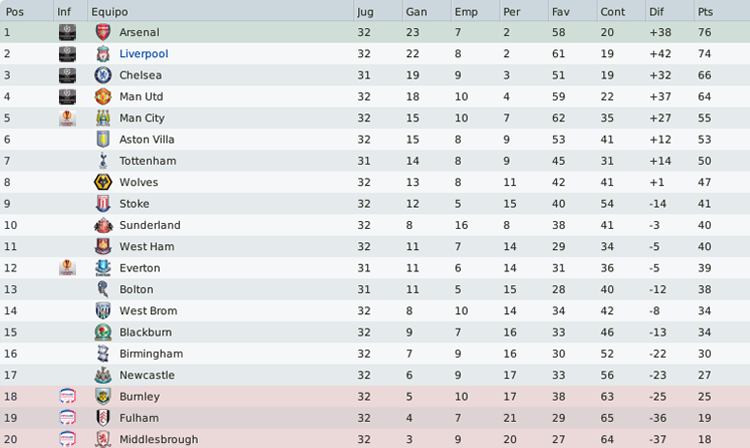
Task: Click the Newcastle crest icon
Action: coord(103,375)
